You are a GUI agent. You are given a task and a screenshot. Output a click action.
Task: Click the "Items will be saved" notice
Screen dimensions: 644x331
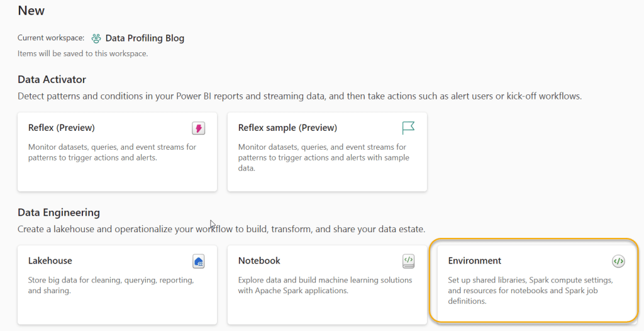[x=82, y=53]
